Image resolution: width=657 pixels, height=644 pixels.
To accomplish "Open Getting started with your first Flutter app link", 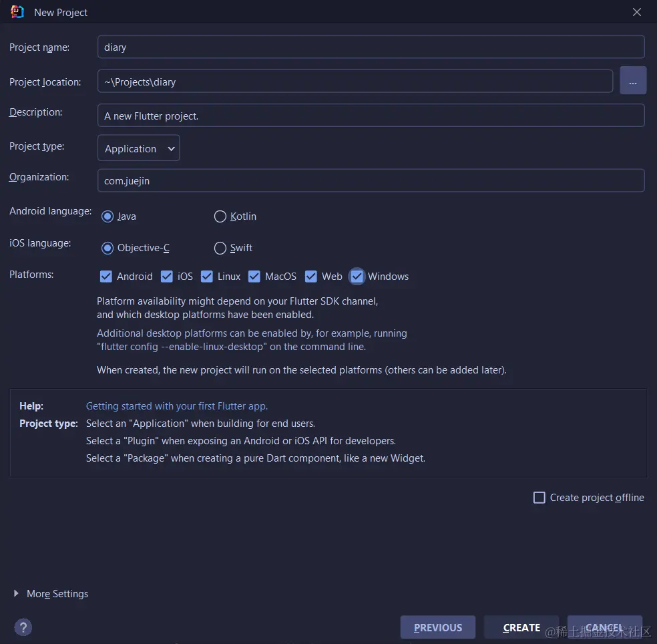I will 177,406.
